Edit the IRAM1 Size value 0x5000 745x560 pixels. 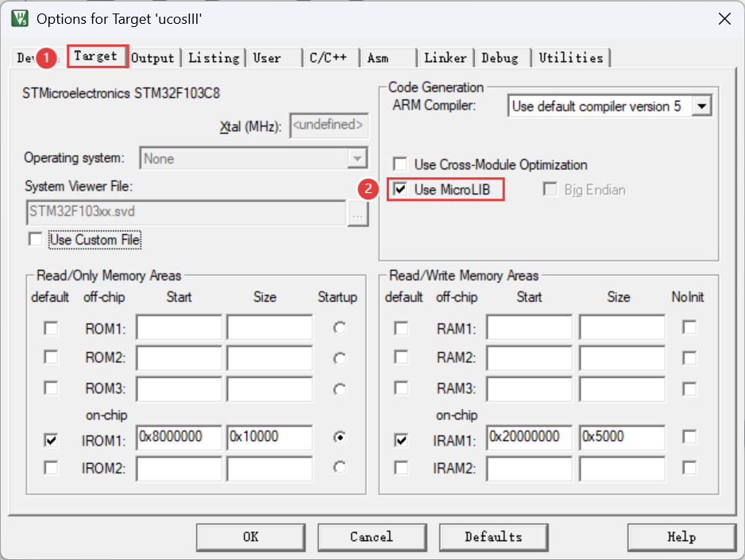622,438
